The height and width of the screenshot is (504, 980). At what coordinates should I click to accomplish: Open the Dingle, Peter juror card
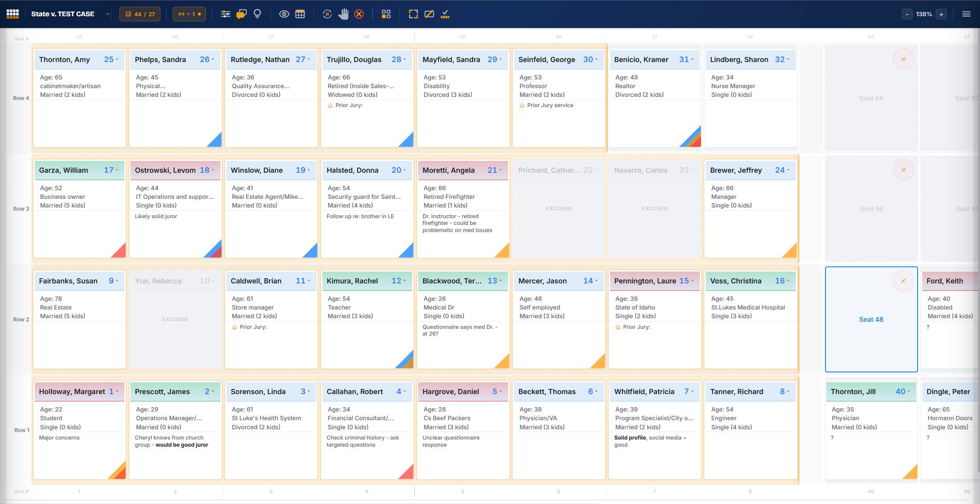tap(950, 430)
